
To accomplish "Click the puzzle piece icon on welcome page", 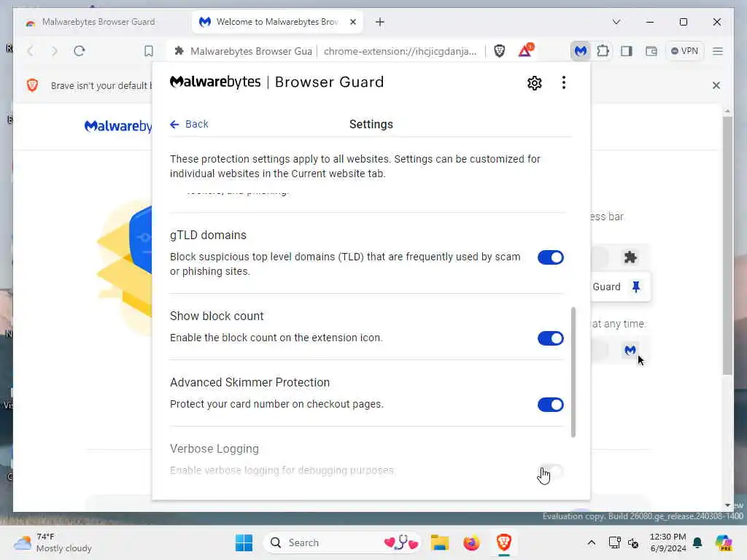I will click(630, 257).
